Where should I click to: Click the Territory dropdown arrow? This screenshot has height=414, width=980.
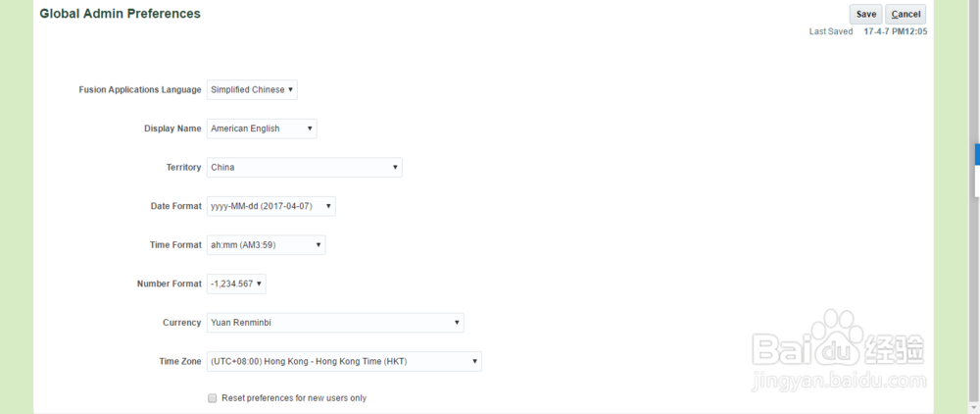(x=395, y=168)
